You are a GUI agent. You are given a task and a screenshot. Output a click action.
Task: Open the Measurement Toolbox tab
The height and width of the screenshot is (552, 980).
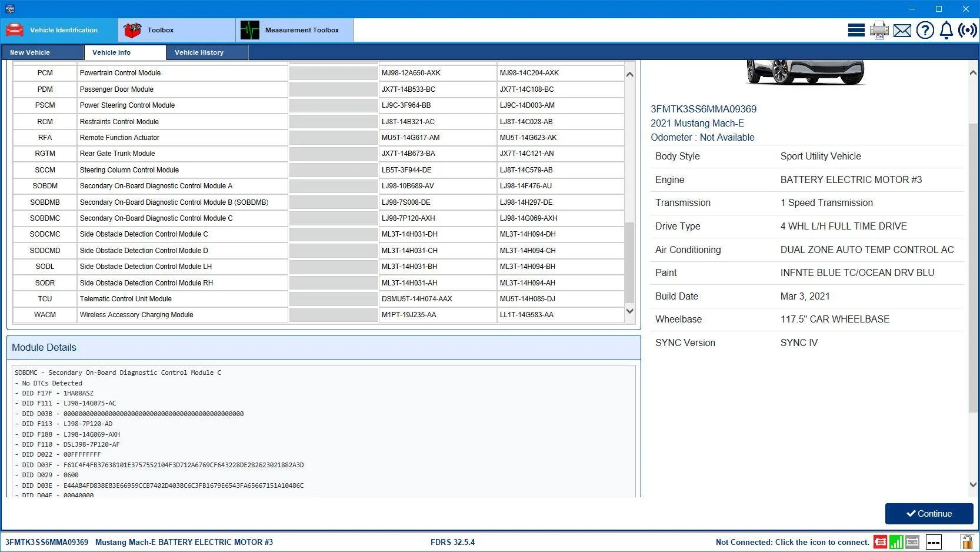(x=295, y=30)
